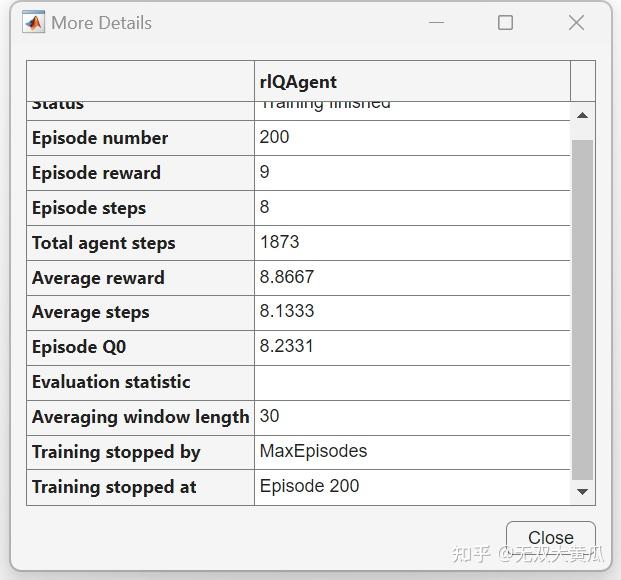Image resolution: width=621 pixels, height=580 pixels.
Task: Click the MATLAB icon in title bar
Action: pyautogui.click(x=34, y=22)
